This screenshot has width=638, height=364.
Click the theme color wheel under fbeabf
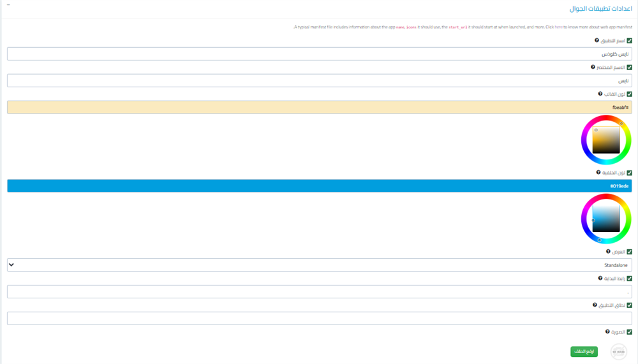(606, 140)
